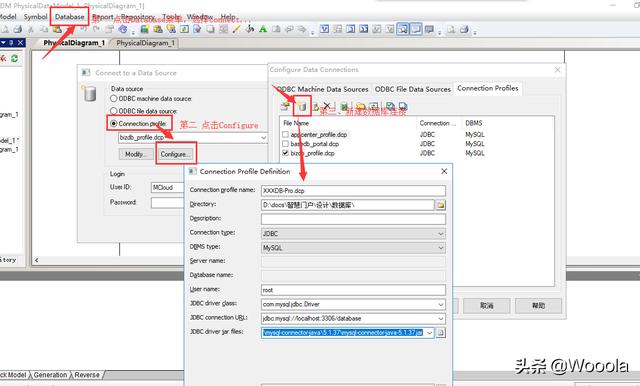This screenshot has height=386, width=640.
Task: Click the Undo arrow in the toolbar
Action: pos(84,29)
